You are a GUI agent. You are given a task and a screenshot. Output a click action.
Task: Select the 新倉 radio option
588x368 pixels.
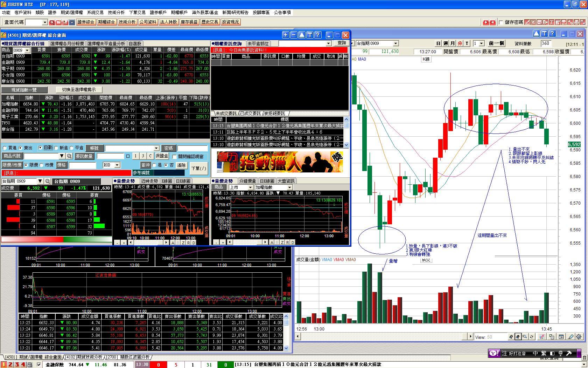point(56,148)
